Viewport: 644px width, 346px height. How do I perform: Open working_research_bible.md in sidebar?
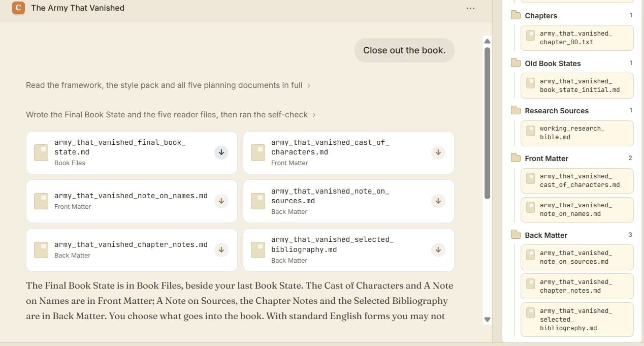click(577, 133)
